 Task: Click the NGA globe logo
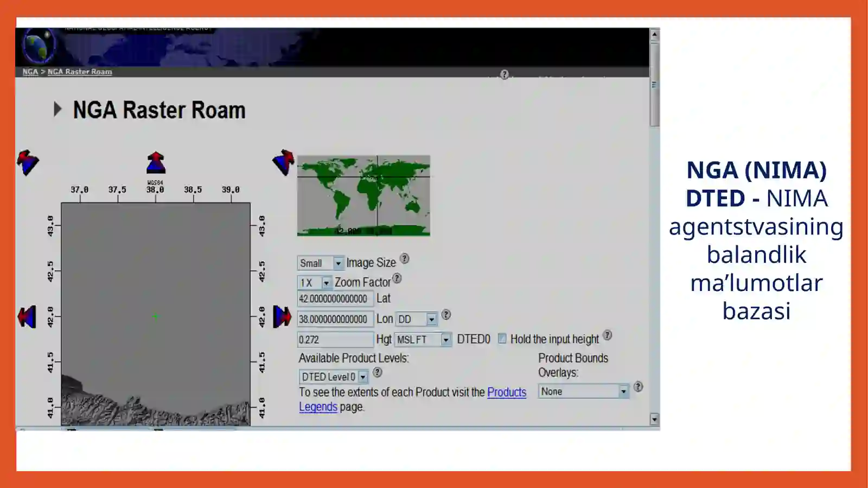pos(38,47)
